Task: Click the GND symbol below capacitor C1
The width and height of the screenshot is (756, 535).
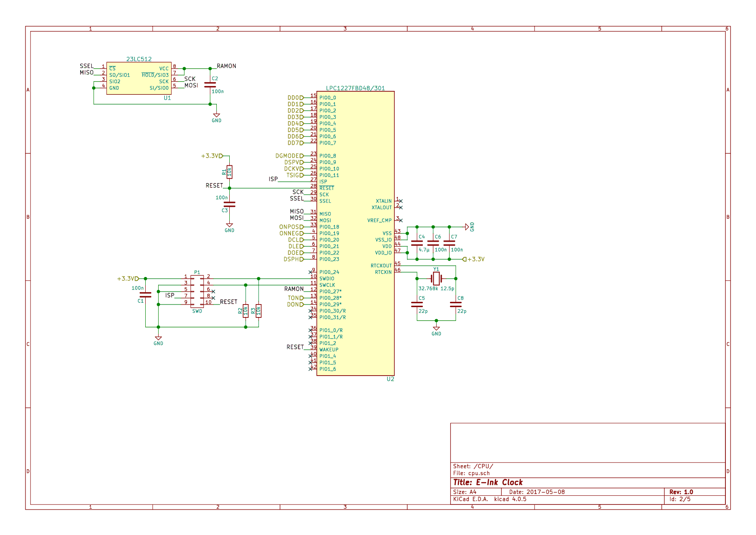Action: click(x=158, y=340)
